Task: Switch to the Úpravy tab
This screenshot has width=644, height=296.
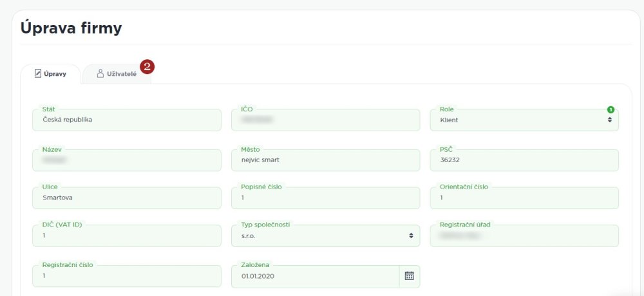Action: coord(50,74)
